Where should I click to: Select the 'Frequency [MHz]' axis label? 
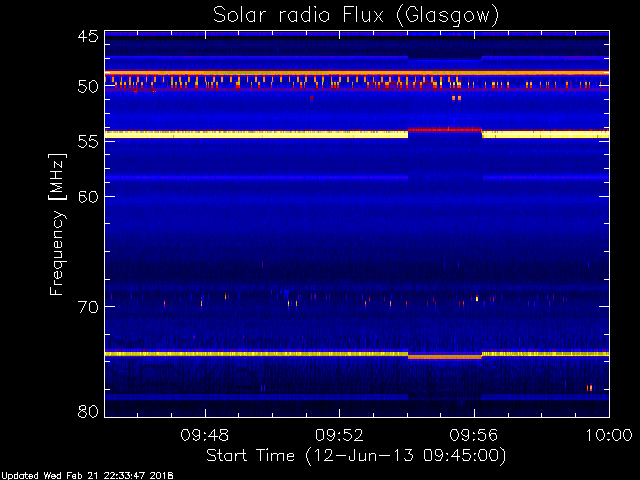(x=57, y=224)
